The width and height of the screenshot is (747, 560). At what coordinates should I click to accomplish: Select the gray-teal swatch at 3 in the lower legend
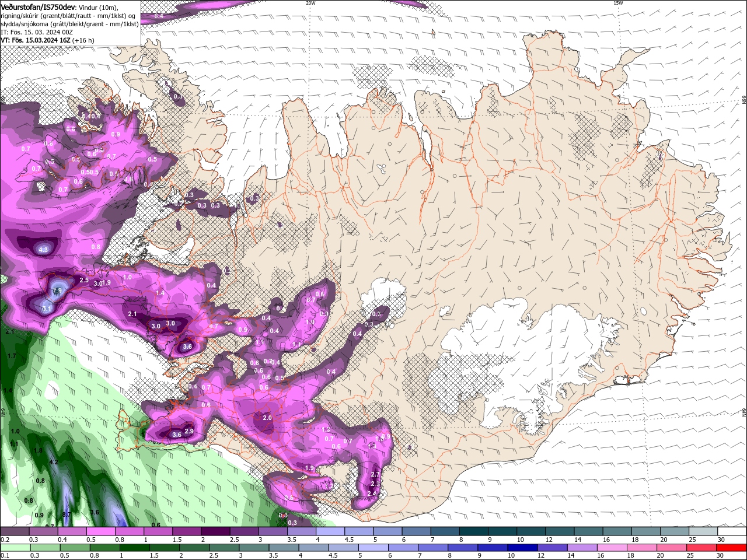point(253,548)
